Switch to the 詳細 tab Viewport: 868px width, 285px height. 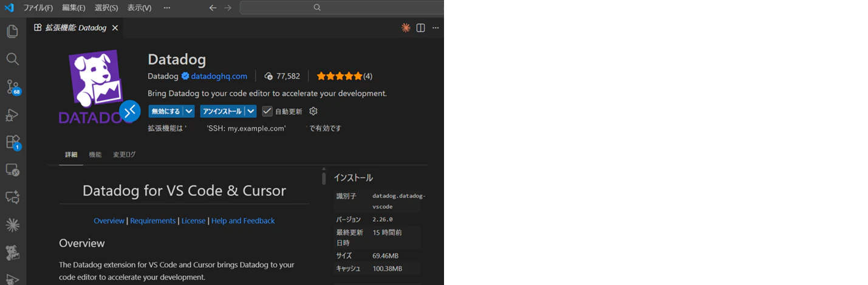click(x=71, y=154)
